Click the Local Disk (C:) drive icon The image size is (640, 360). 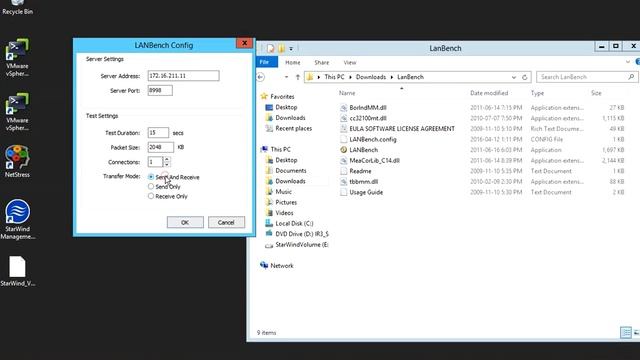pos(269,223)
